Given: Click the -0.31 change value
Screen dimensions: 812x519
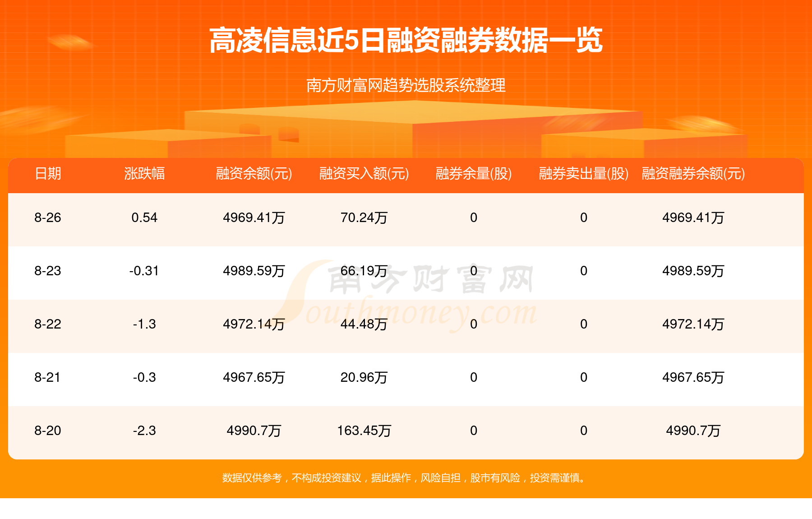Looking at the screenshot, I should click(x=144, y=271).
